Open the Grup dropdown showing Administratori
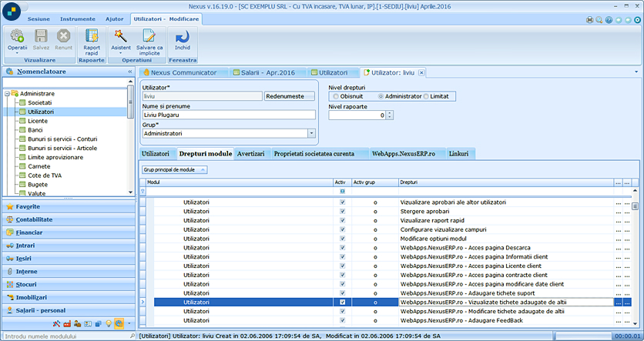The image size is (644, 341). coord(311,133)
